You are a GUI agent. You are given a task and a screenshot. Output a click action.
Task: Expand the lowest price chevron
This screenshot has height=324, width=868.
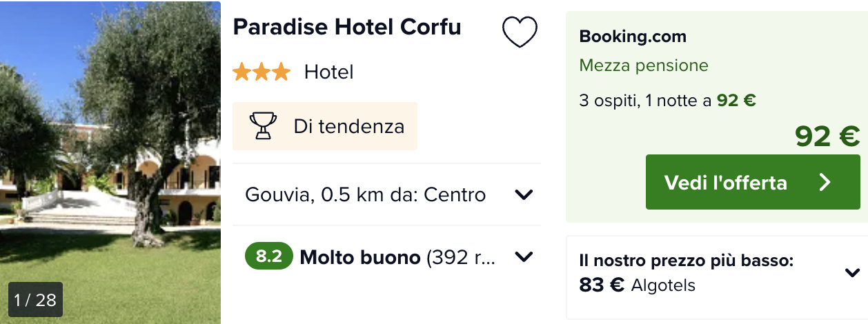tap(852, 273)
